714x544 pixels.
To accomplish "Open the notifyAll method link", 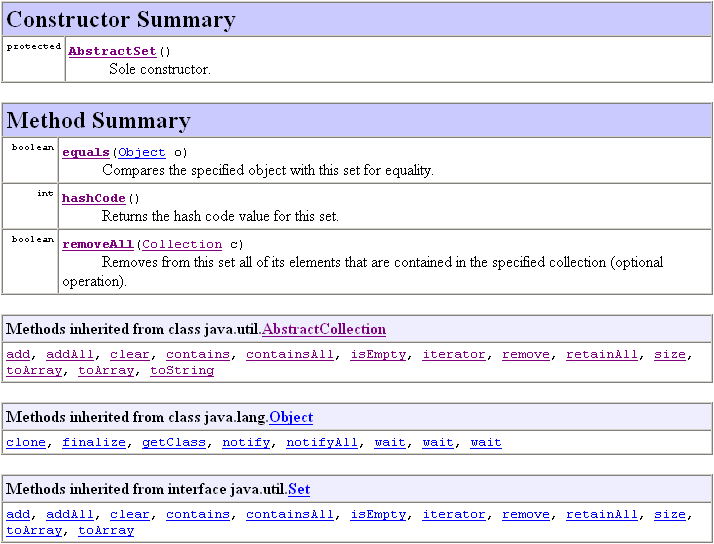I will (x=321, y=442).
